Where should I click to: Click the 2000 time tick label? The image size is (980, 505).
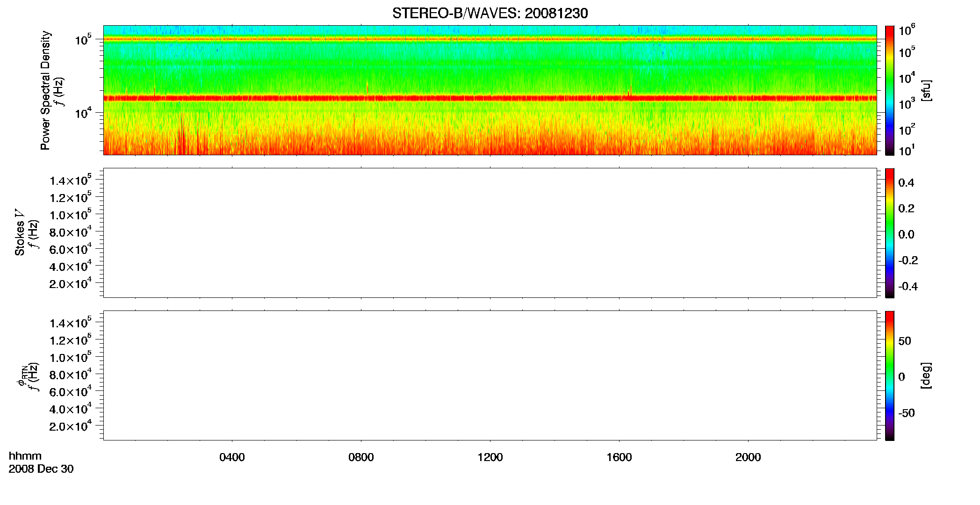tap(748, 457)
